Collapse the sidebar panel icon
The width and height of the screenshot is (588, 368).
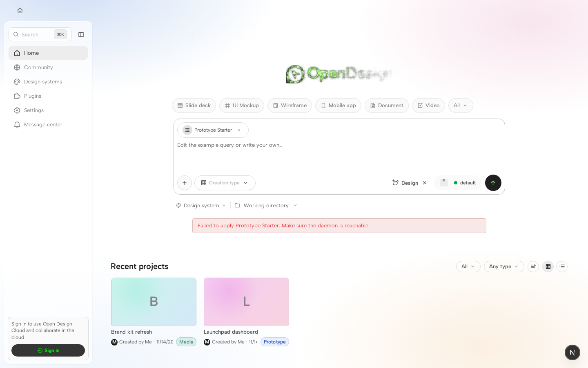(81, 35)
